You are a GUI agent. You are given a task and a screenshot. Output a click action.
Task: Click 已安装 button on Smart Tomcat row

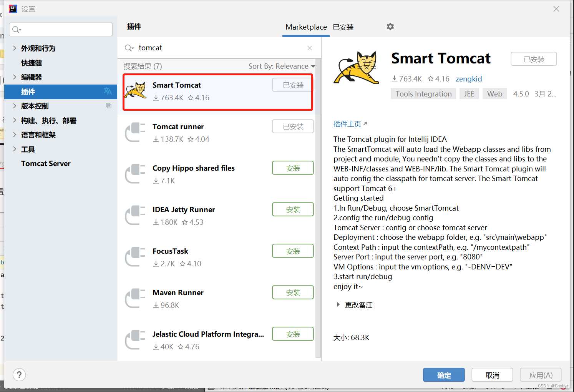[x=292, y=85]
